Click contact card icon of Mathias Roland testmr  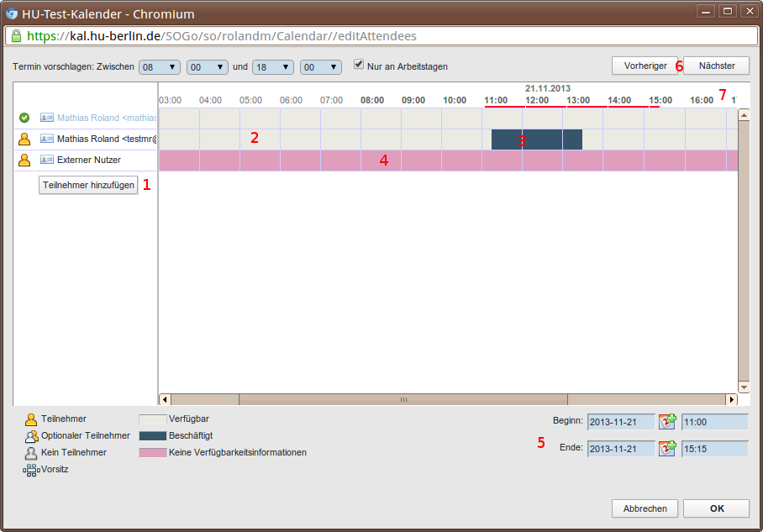coord(47,139)
